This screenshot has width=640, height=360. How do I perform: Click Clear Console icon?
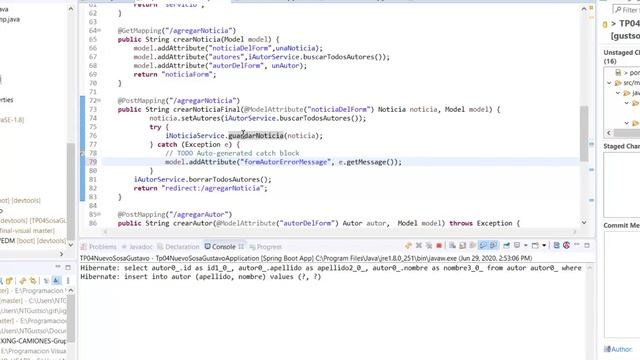click(452, 245)
